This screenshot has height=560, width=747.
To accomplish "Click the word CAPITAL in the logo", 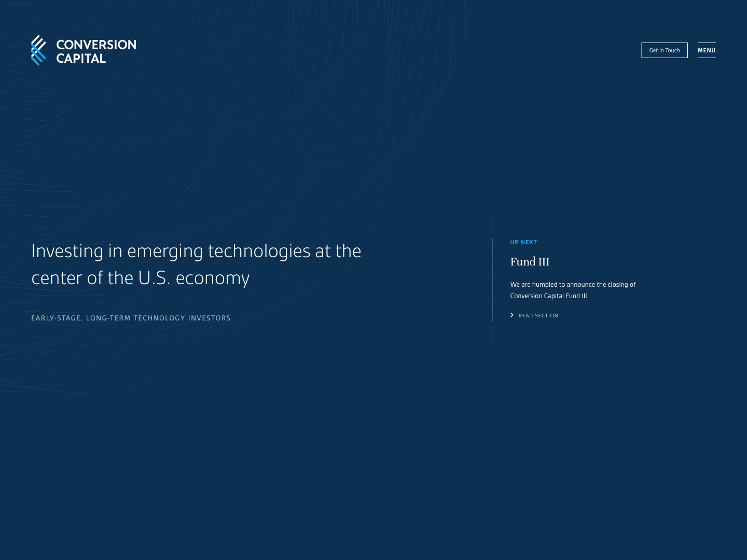I will 81,59.
